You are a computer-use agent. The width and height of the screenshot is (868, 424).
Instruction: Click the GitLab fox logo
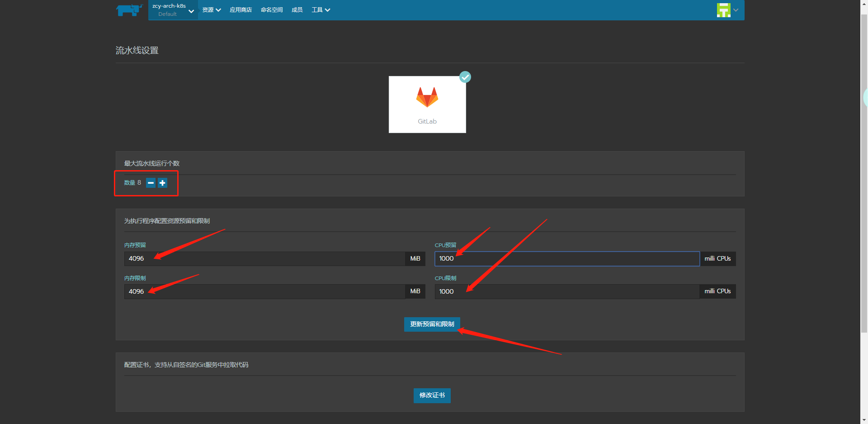click(x=427, y=97)
